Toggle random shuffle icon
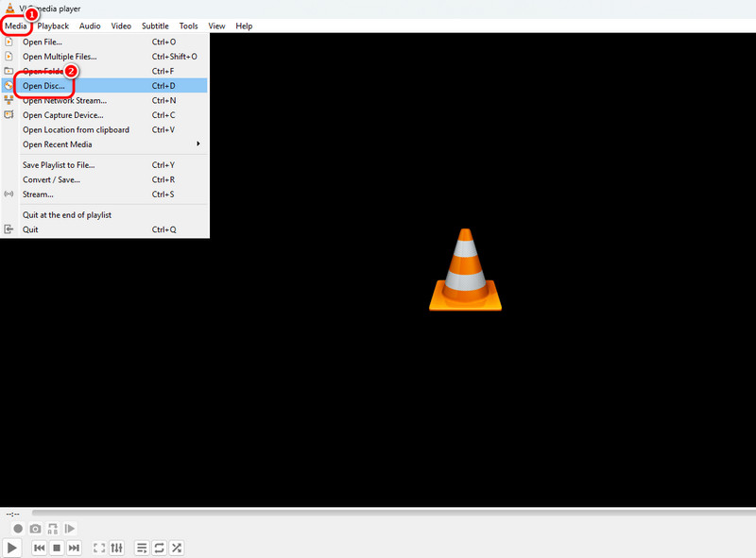The width and height of the screenshot is (756, 558). [x=177, y=548]
